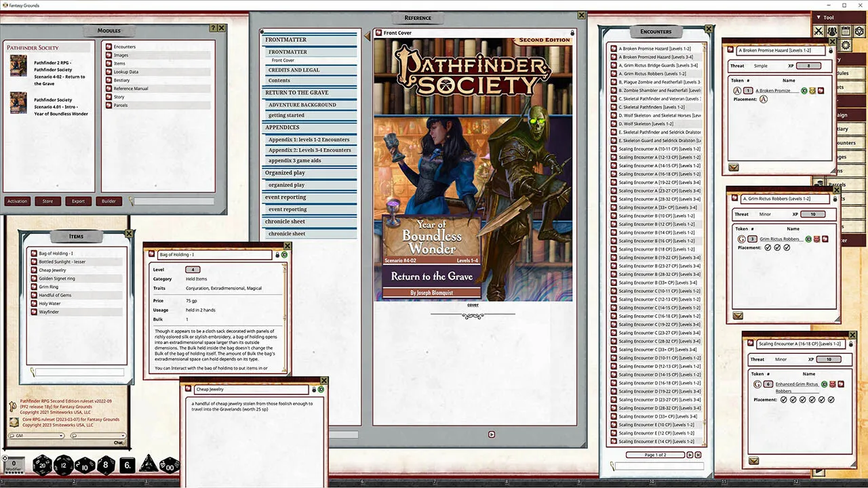The width and height of the screenshot is (868, 488).
Task: Click envelope icon in Grim Rictus Robbers window
Action: tap(738, 315)
